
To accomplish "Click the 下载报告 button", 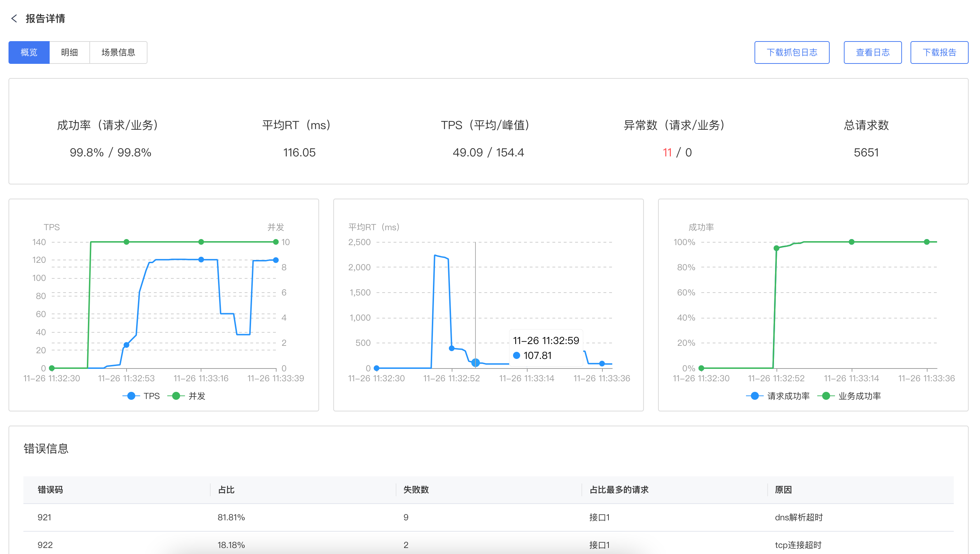I will [939, 52].
